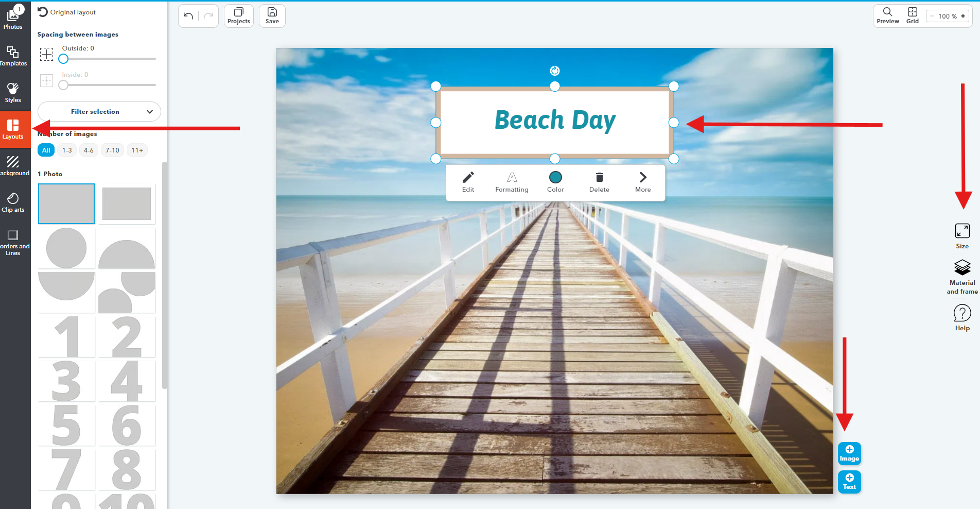
Task: Add a new Image
Action: pyautogui.click(x=849, y=453)
